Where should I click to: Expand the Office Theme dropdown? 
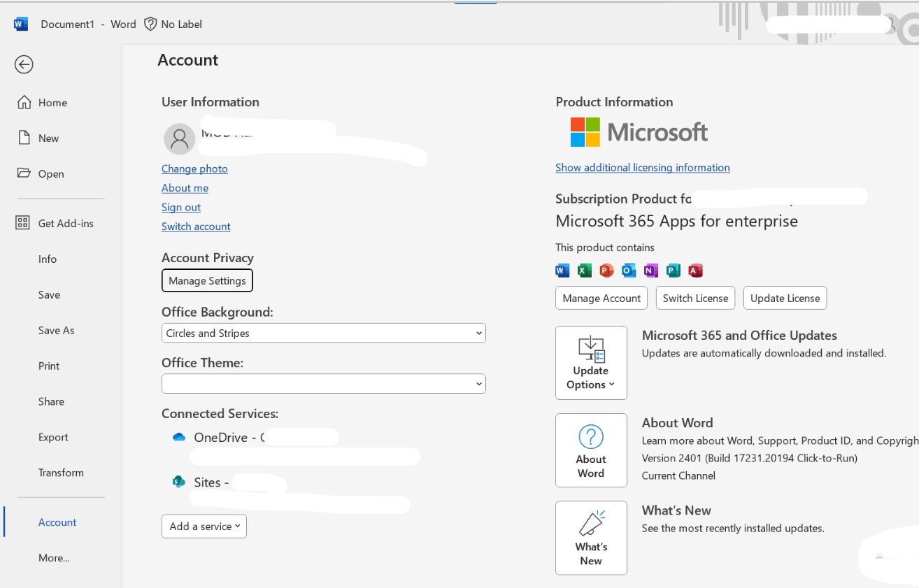[324, 384]
